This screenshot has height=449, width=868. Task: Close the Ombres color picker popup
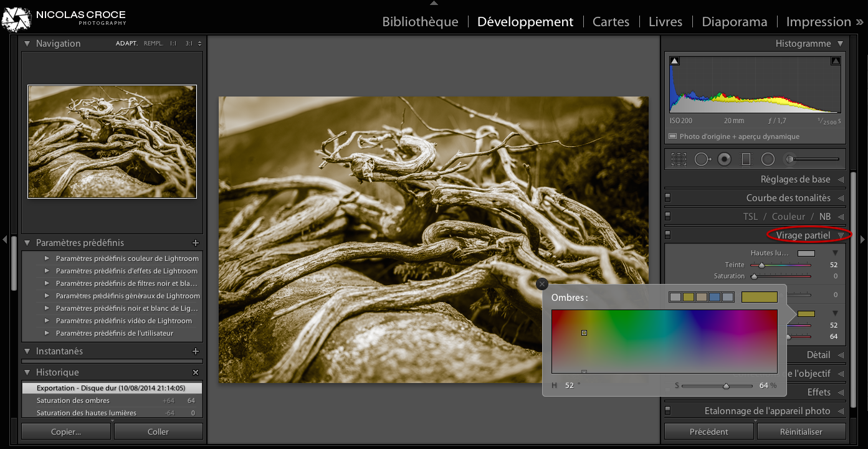point(541,284)
